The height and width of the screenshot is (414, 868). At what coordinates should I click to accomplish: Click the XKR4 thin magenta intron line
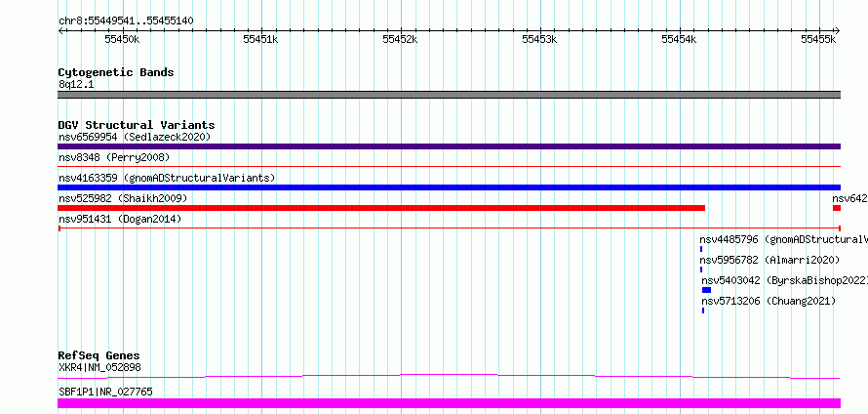[449, 376]
